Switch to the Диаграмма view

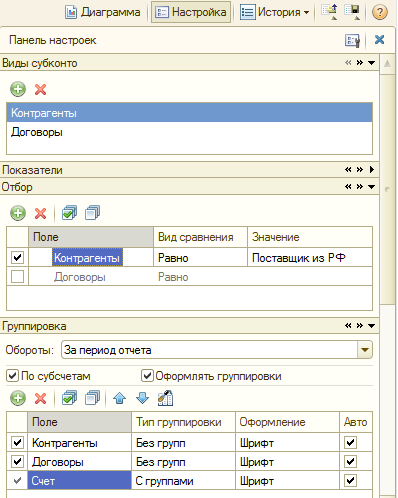coord(102,12)
